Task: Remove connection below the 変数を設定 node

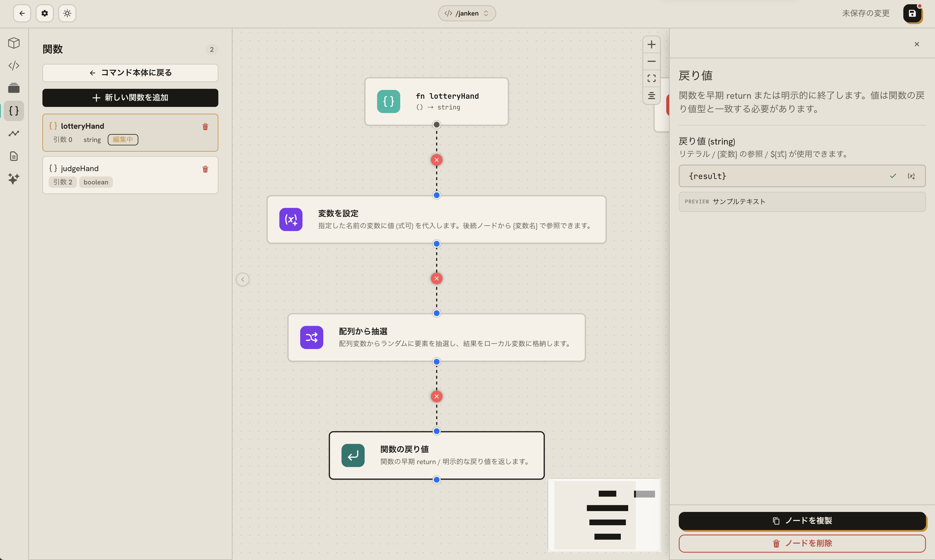Action: 437,279
